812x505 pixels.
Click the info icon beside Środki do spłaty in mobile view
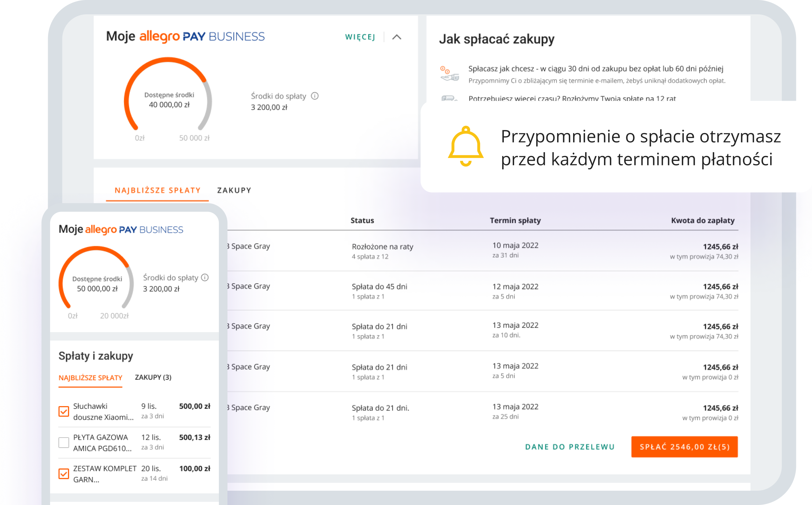tap(205, 278)
